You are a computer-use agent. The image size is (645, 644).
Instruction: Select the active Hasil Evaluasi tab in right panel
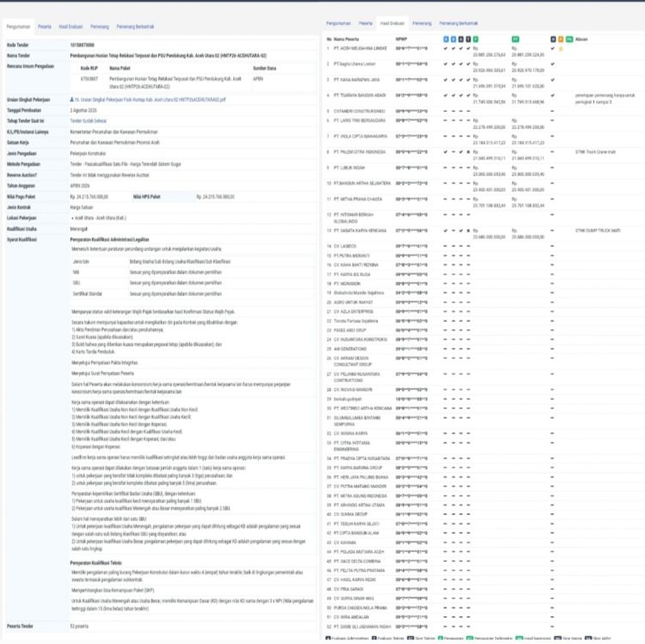click(x=392, y=23)
